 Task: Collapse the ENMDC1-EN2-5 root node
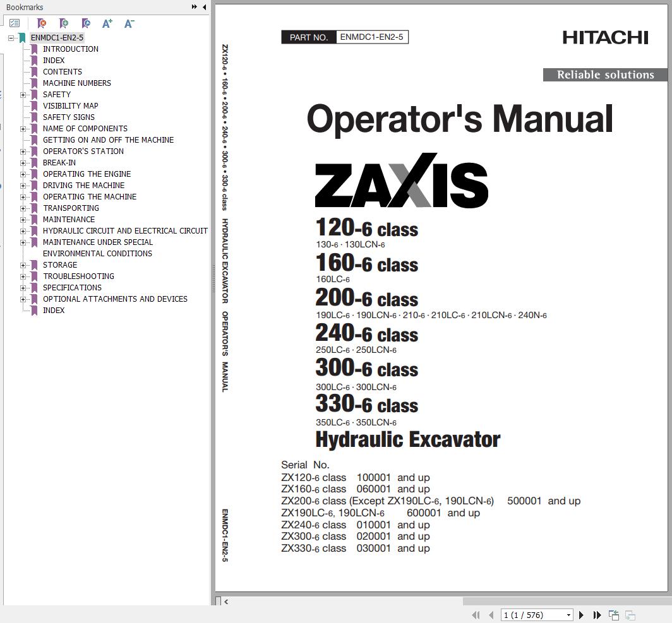click(11, 38)
